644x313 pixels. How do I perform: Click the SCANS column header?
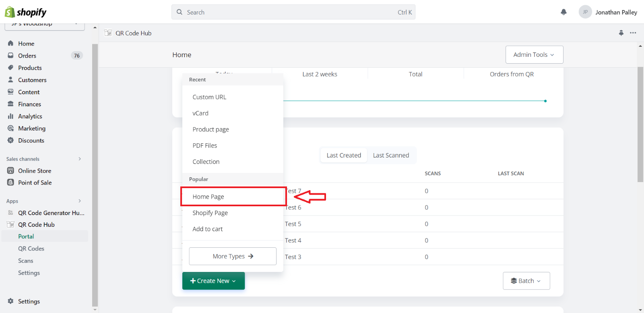[433, 174]
